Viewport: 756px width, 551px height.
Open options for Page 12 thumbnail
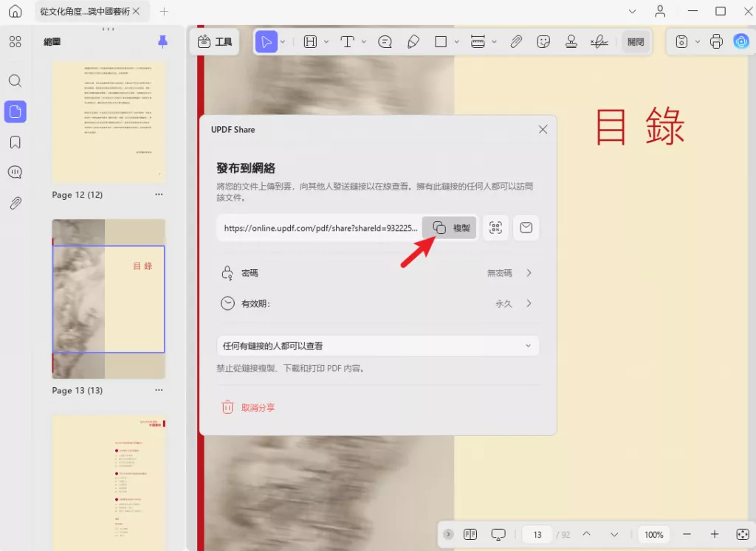click(159, 195)
